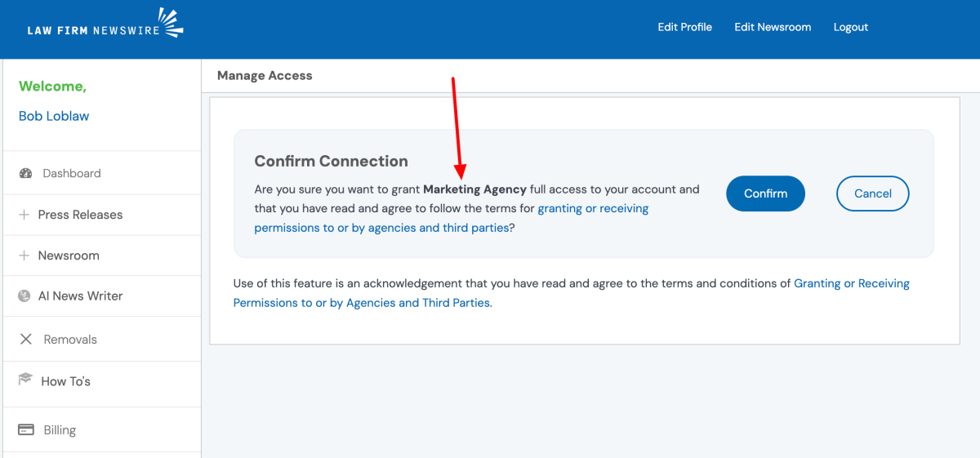This screenshot has width=980, height=458.
Task: Open the Billing sidebar item
Action: (x=60, y=430)
